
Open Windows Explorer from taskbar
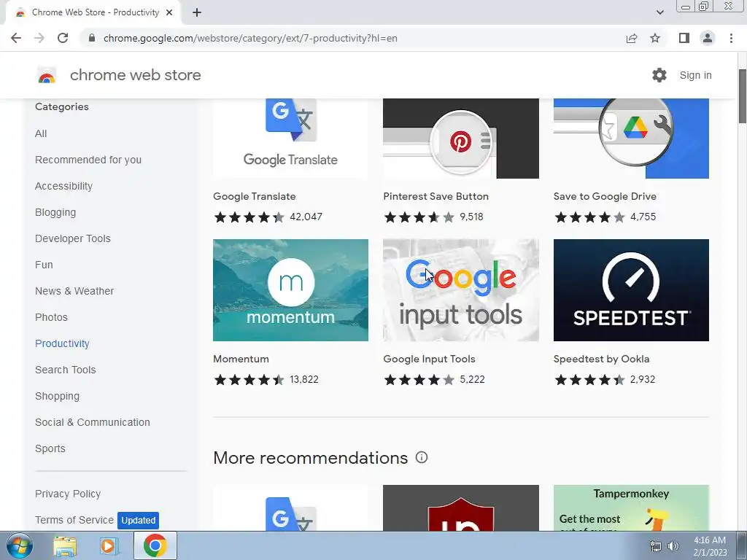coord(65,545)
